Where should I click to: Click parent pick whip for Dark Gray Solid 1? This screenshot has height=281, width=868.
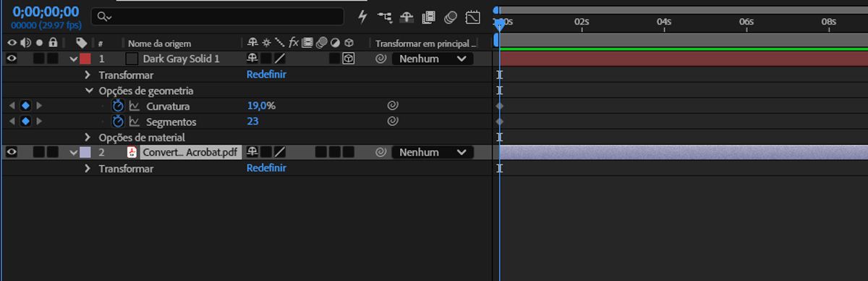(380, 59)
